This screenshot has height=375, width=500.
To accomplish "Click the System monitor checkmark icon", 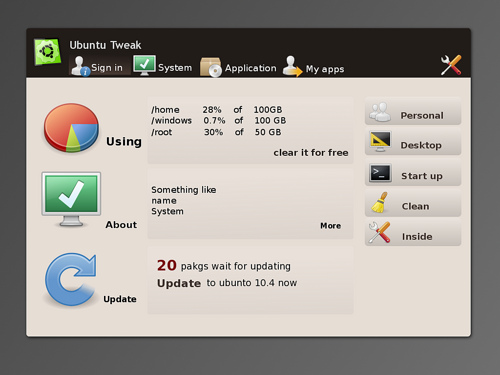I will tap(144, 65).
